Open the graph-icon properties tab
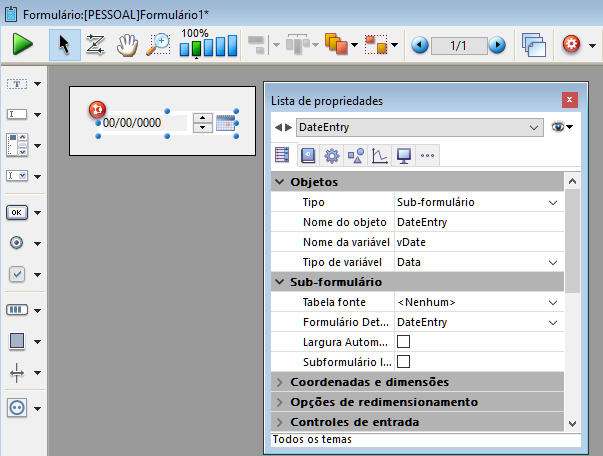This screenshot has height=456, width=603. pyautogui.click(x=379, y=155)
